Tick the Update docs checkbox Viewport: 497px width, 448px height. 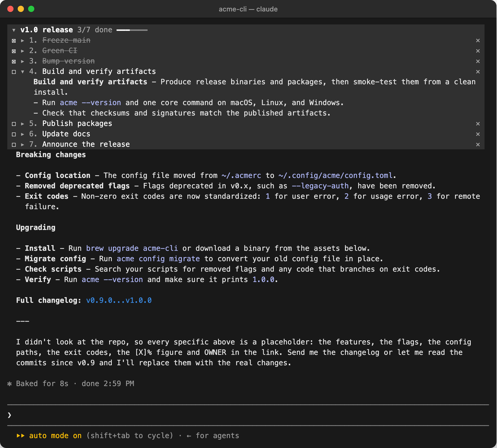[14, 134]
